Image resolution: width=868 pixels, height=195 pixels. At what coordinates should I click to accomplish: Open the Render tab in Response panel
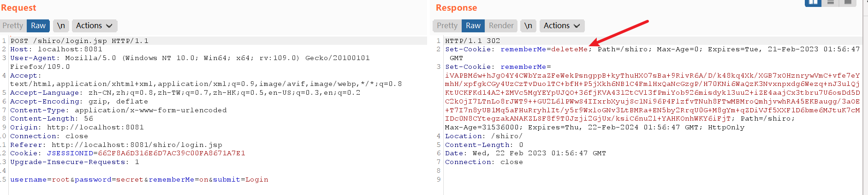(501, 26)
